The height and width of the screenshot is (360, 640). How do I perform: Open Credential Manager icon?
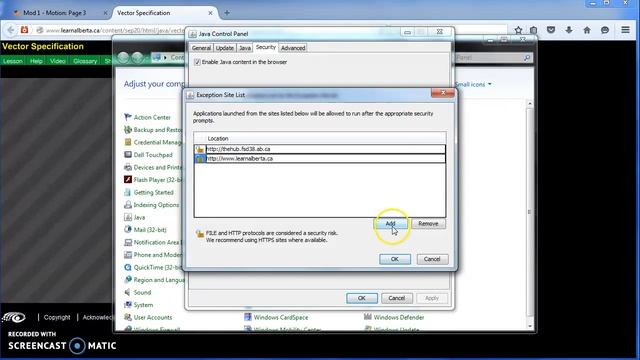click(x=128, y=142)
